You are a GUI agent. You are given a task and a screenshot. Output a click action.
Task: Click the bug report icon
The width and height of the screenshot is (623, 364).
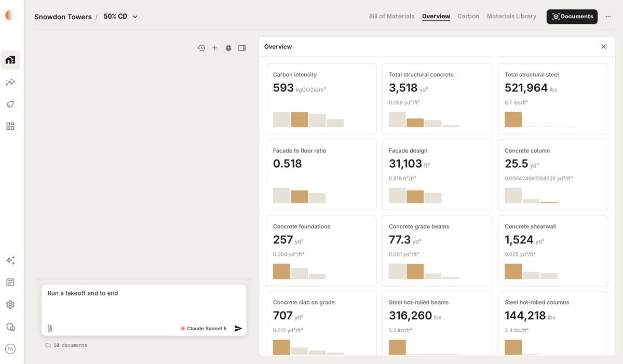click(x=228, y=48)
